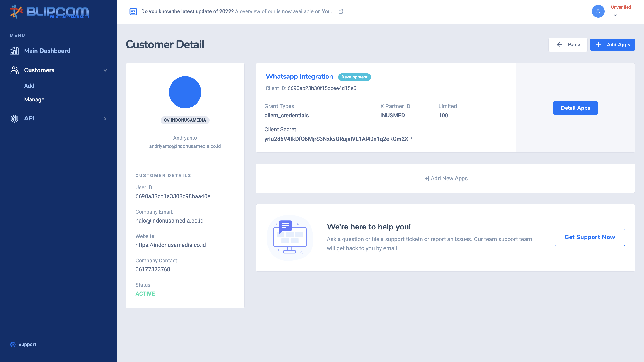This screenshot has width=644, height=362.
Task: Click the We're here to help you! heading
Action: [369, 227]
